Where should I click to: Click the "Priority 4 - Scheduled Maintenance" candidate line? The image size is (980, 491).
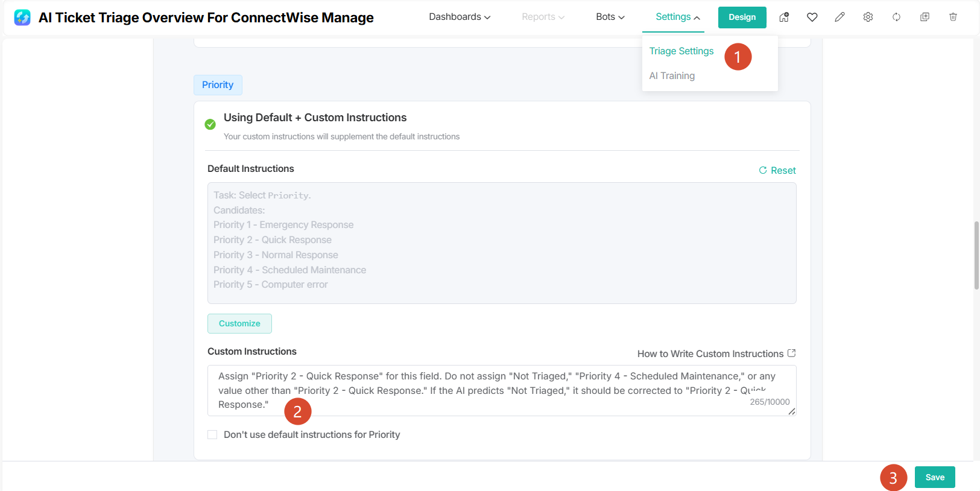[x=289, y=270]
